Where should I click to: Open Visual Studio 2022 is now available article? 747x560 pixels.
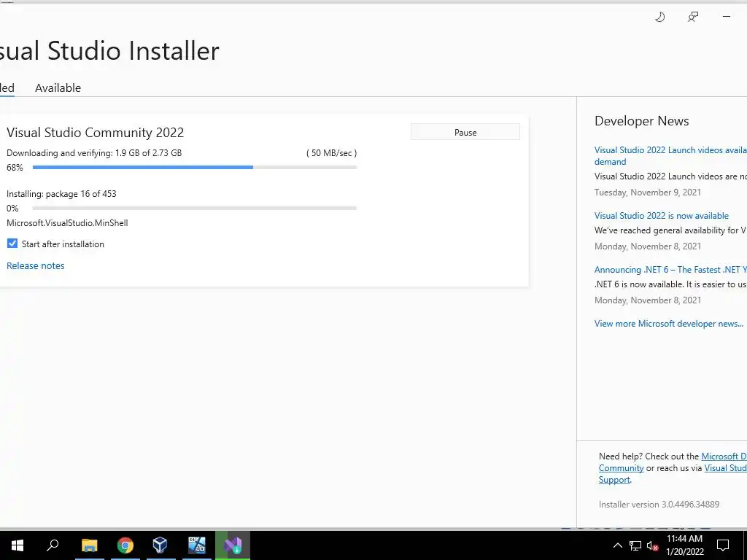point(661,216)
